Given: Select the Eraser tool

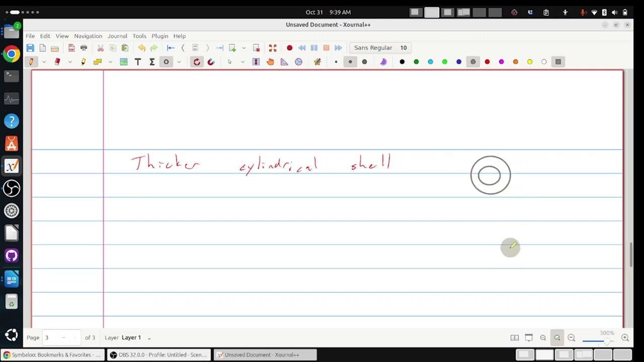Looking at the screenshot, I should pyautogui.click(x=57, y=62).
